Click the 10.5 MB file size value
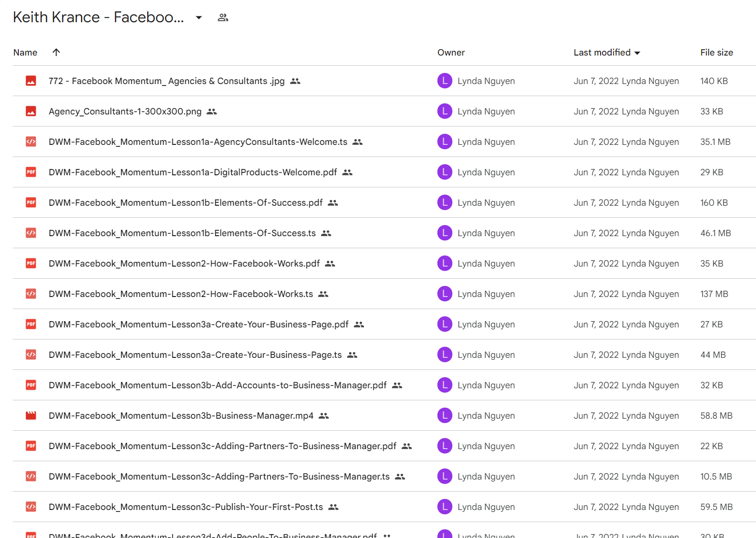 pyautogui.click(x=716, y=476)
